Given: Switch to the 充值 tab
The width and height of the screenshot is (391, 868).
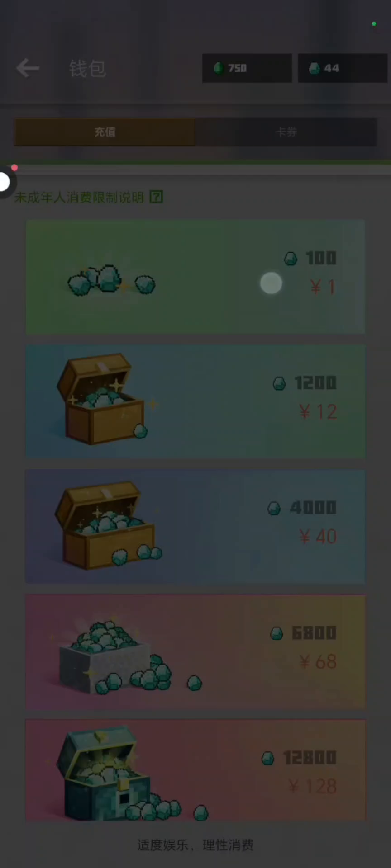Looking at the screenshot, I should click(x=105, y=132).
